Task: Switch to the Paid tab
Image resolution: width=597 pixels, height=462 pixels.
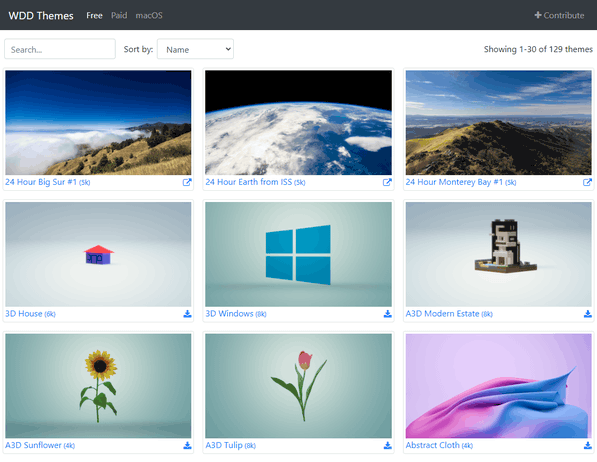Action: (119, 16)
